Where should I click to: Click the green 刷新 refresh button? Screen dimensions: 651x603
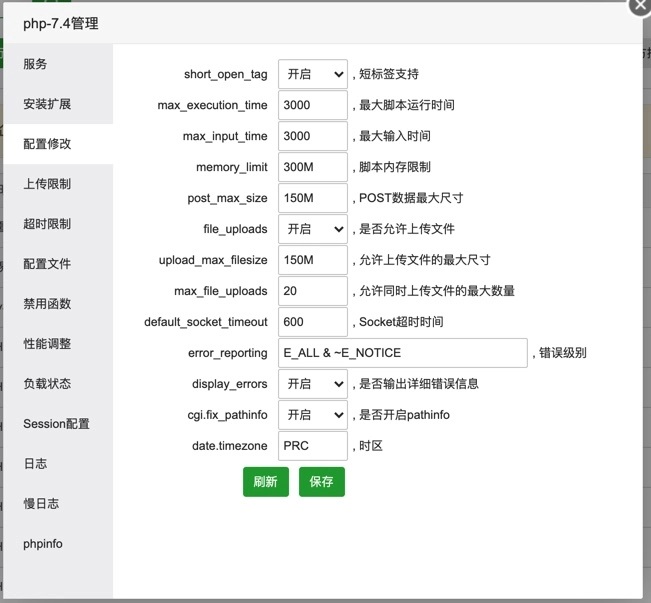(x=265, y=481)
